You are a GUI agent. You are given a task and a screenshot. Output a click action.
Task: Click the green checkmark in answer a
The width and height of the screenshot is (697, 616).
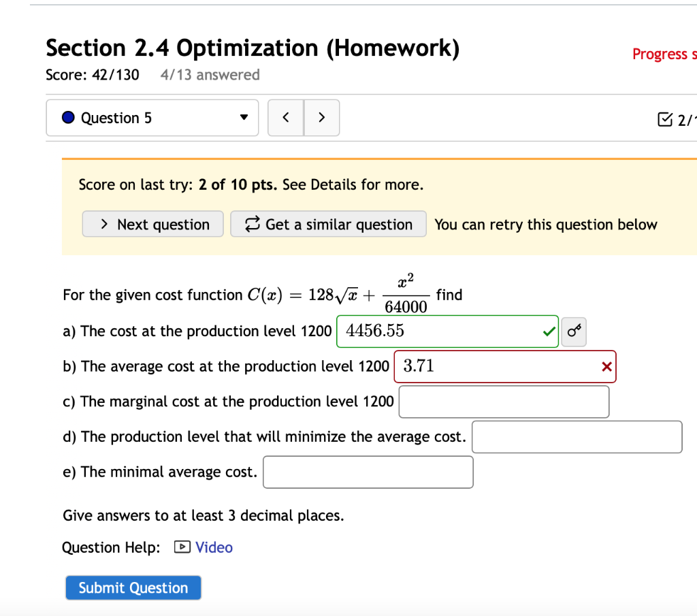(x=549, y=331)
